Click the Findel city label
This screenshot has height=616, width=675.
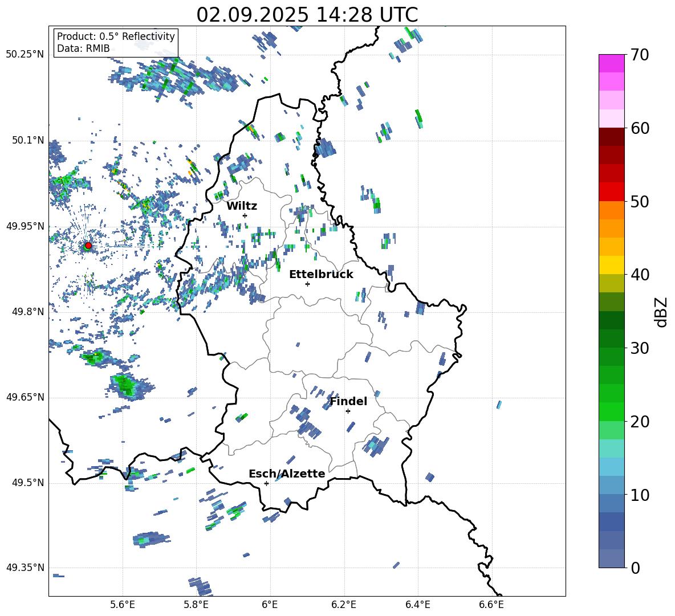348,401
